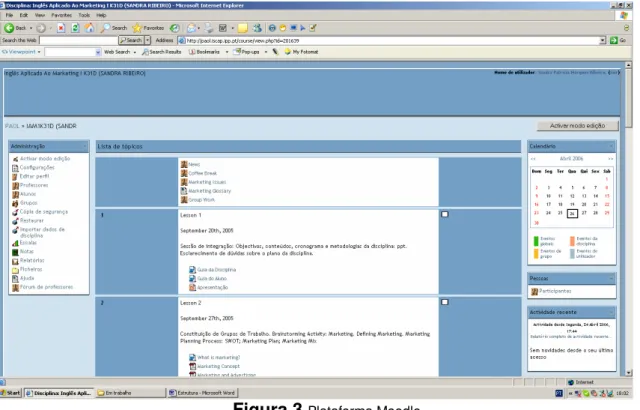This screenshot has height=410, width=640.
Task: Click the address bar URL field
Action: (x=388, y=40)
